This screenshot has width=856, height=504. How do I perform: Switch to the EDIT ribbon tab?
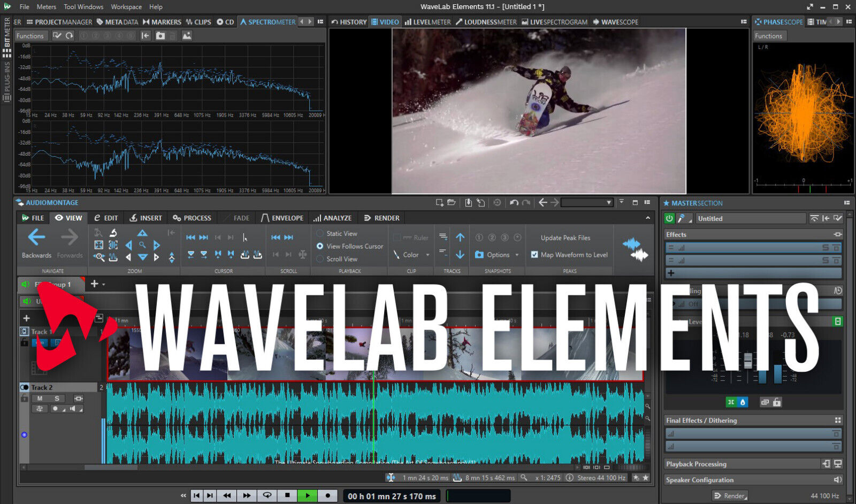[x=106, y=218]
